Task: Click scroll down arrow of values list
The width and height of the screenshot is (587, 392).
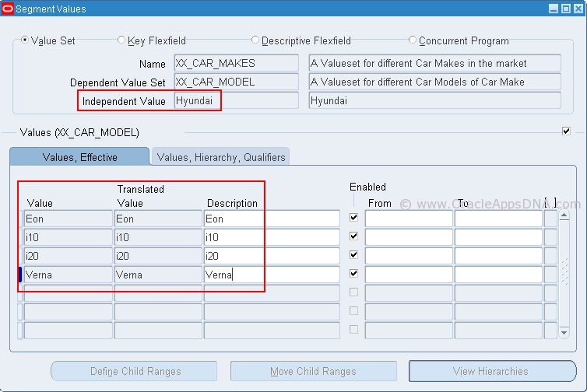Action: [564, 333]
